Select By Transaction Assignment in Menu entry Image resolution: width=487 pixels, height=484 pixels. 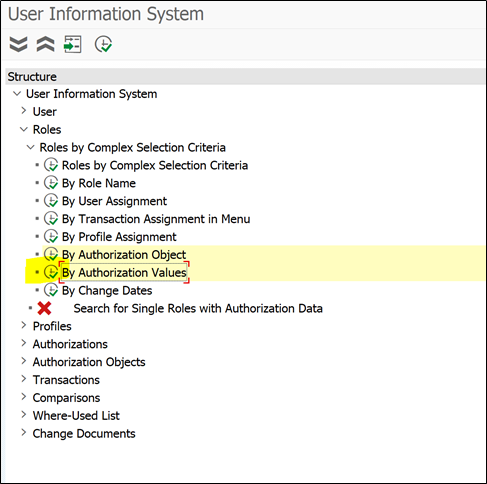(156, 219)
